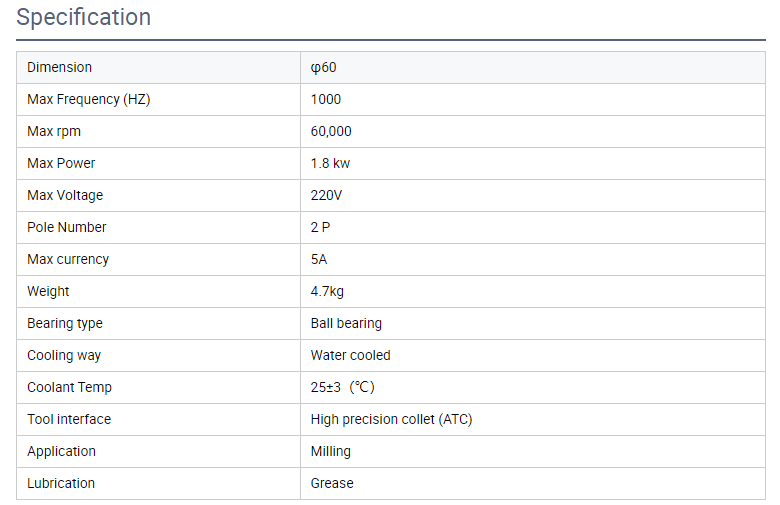Screen dimensions: 780x505
Task: Click the φ60 dimension value
Action: [323, 67]
